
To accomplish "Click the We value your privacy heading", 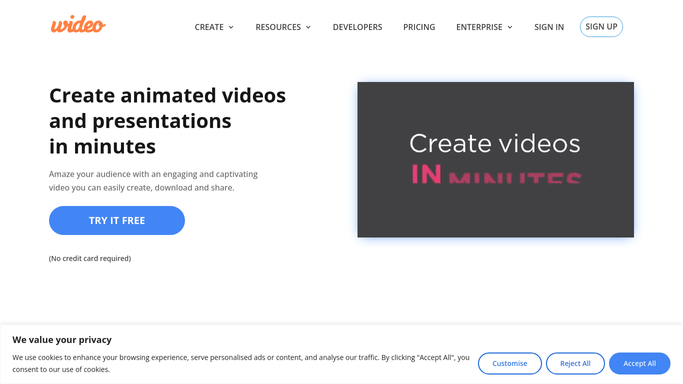I will click(x=62, y=340).
